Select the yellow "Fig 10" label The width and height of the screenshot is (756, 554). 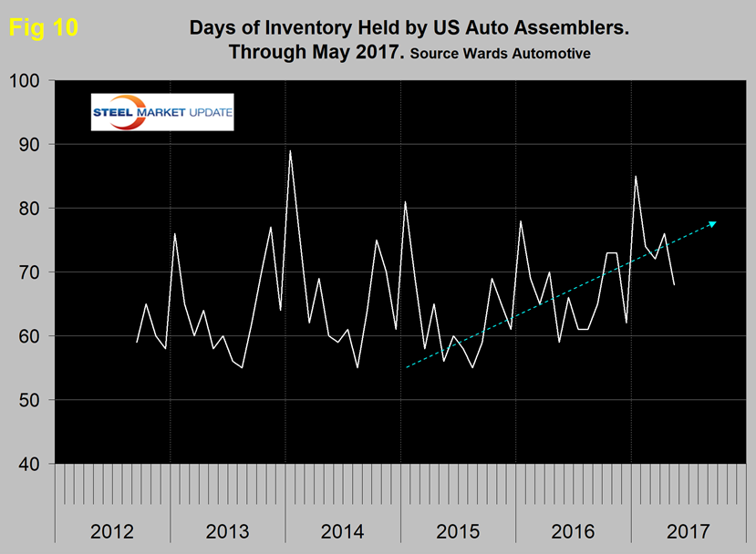coord(43,28)
